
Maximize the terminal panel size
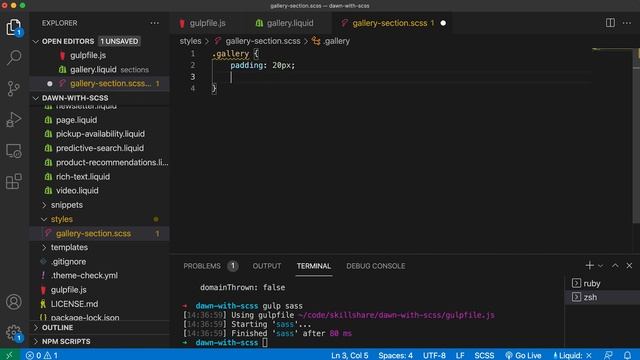pyautogui.click(x=615, y=266)
